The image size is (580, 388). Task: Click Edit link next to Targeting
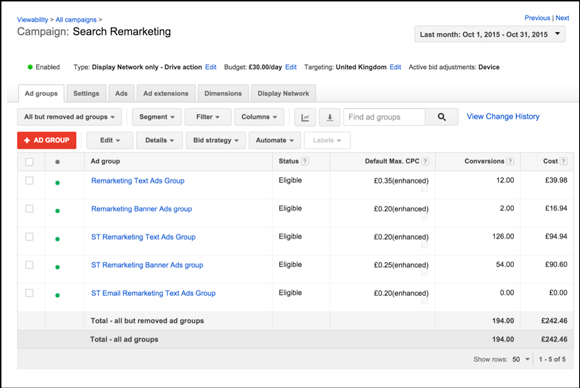pos(395,67)
